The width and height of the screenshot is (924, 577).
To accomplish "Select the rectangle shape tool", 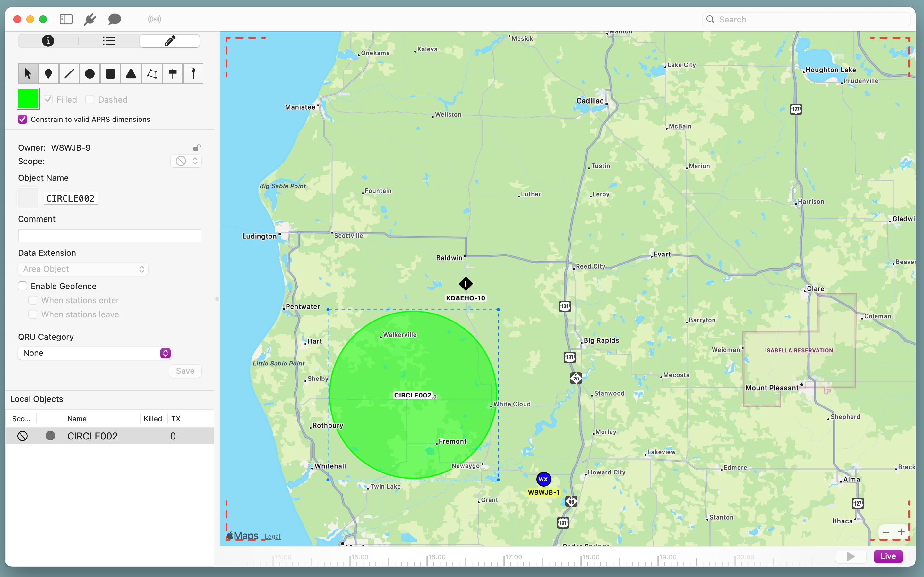I will [x=110, y=74].
